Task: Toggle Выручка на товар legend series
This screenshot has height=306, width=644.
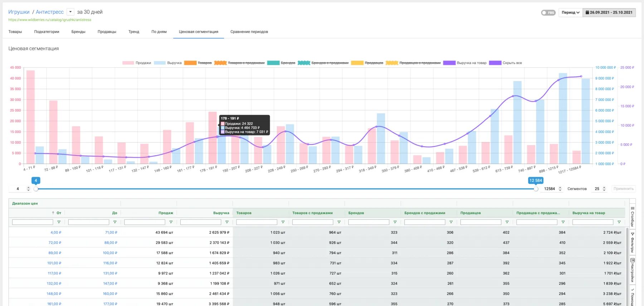Action: 465,63
